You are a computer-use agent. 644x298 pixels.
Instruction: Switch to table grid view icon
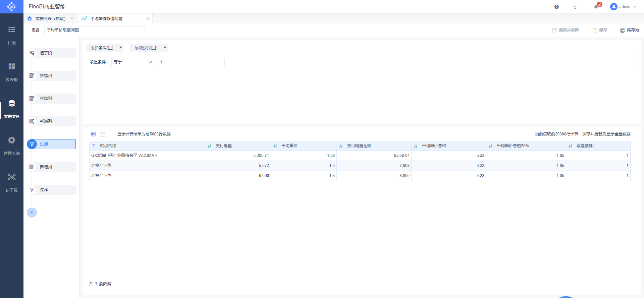(93, 134)
